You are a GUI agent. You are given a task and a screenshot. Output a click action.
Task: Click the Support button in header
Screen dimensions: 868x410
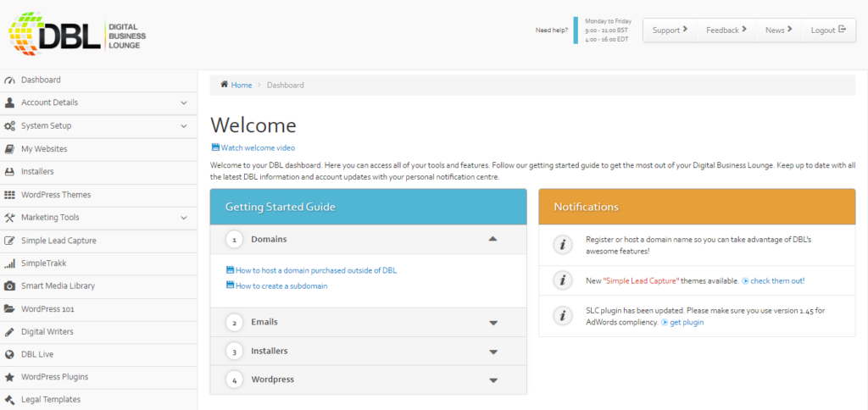pos(670,30)
